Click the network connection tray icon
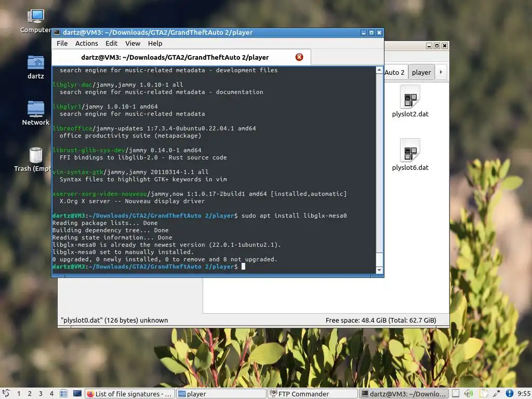The image size is (532, 399). point(496,394)
